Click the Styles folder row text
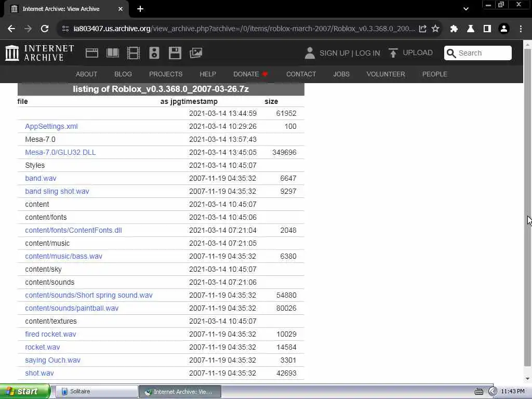532x399 pixels. (35, 165)
